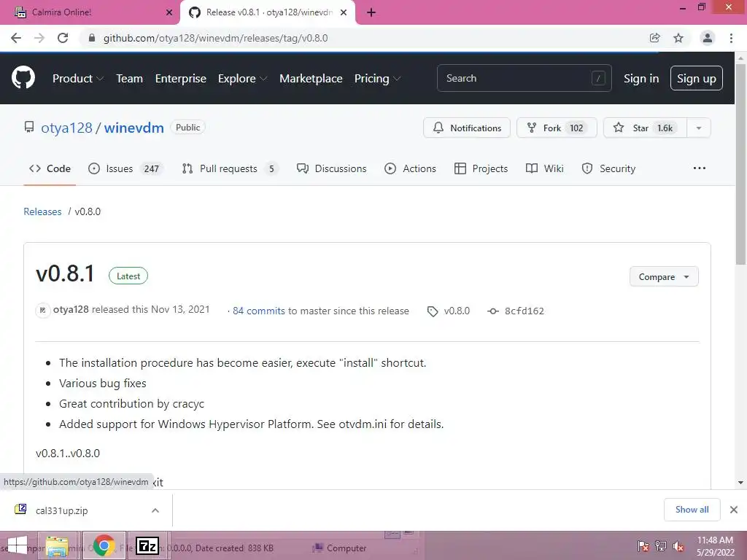Click the Fork button

pyautogui.click(x=557, y=128)
